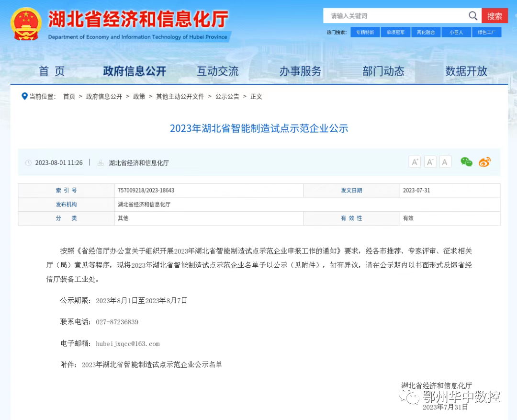The width and height of the screenshot is (517, 420).
Task: Share the article via the Weibo icon
Action: tap(484, 162)
